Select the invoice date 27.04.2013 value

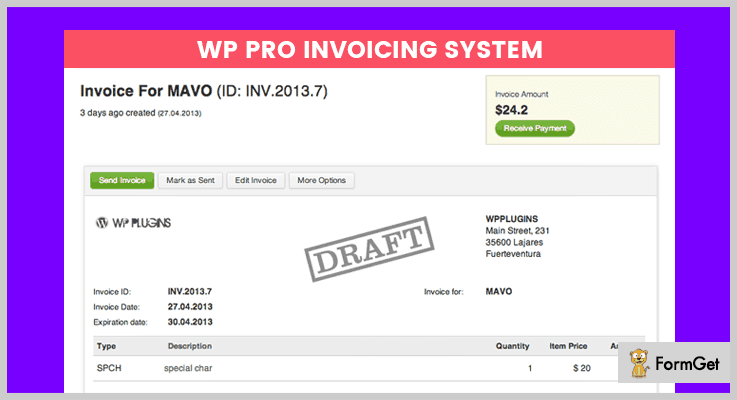click(190, 307)
